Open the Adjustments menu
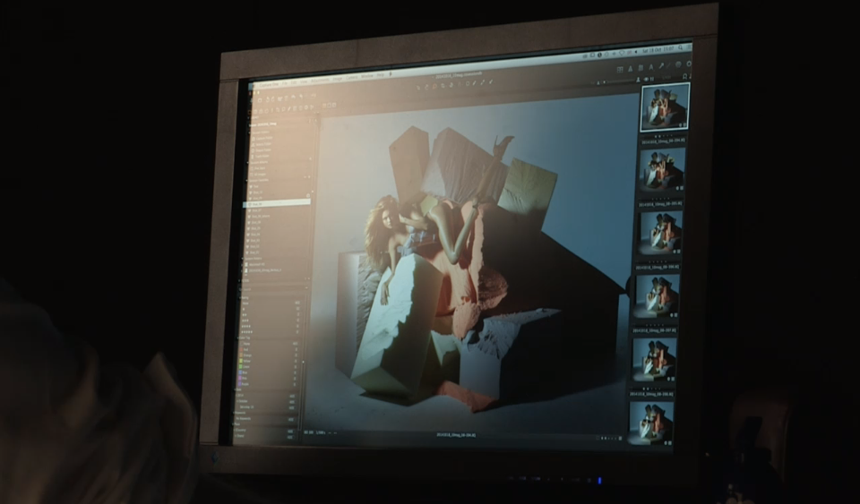The height and width of the screenshot is (504, 860). pos(321,80)
